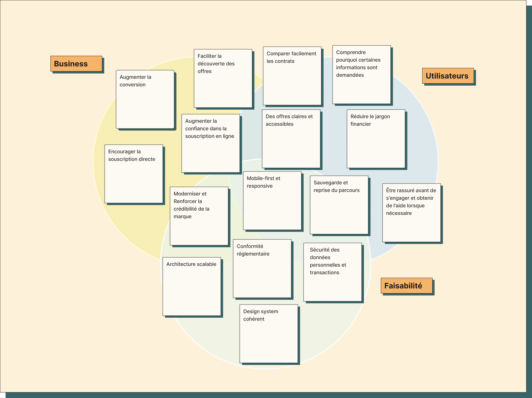Select the 'Architecture scalable' sticky note
The image size is (532, 398).
(x=192, y=286)
